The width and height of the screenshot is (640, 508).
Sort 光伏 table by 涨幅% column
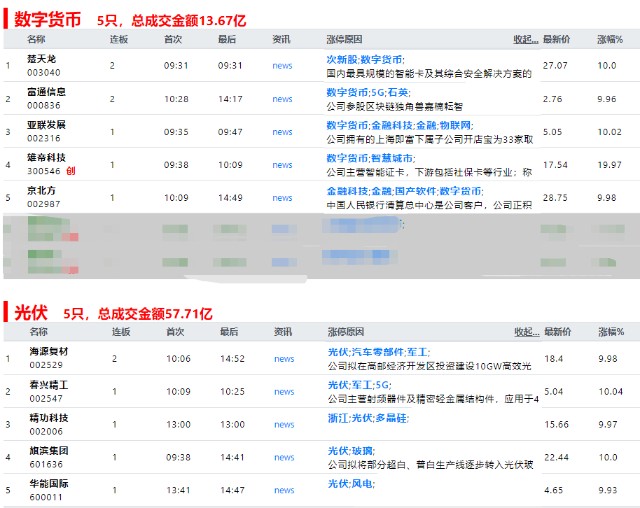[x=611, y=332]
